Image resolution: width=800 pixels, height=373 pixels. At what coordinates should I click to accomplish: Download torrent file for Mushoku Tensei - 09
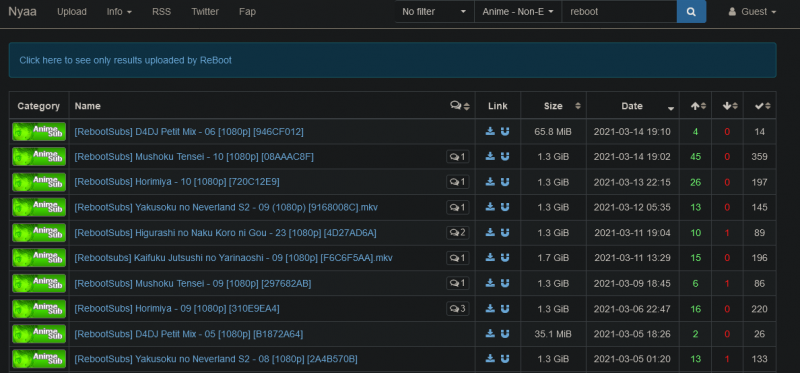point(490,283)
